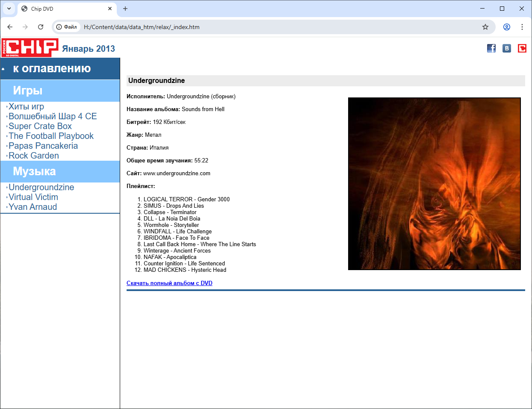The image size is (532, 409).
Task: Click the red Chip site icon
Action: [x=522, y=48]
